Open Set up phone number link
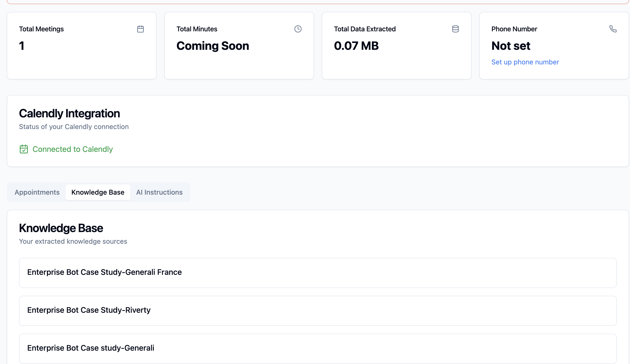This screenshot has height=364, width=630. point(525,62)
